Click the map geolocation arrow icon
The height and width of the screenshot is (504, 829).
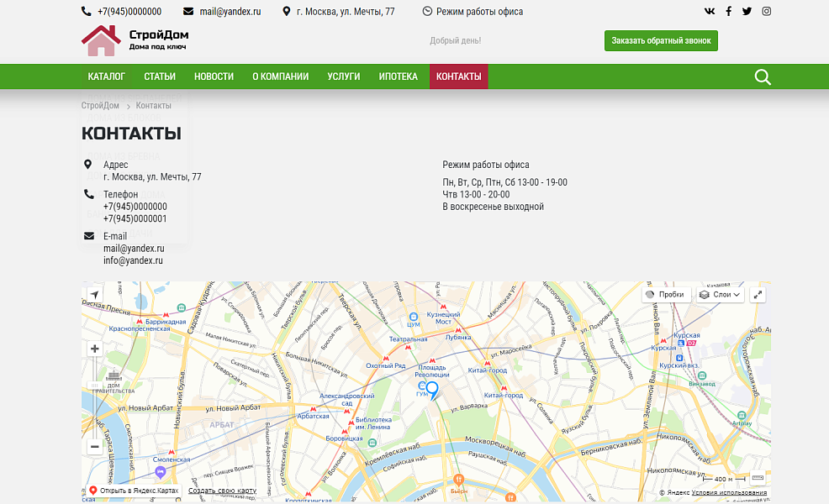pos(94,295)
